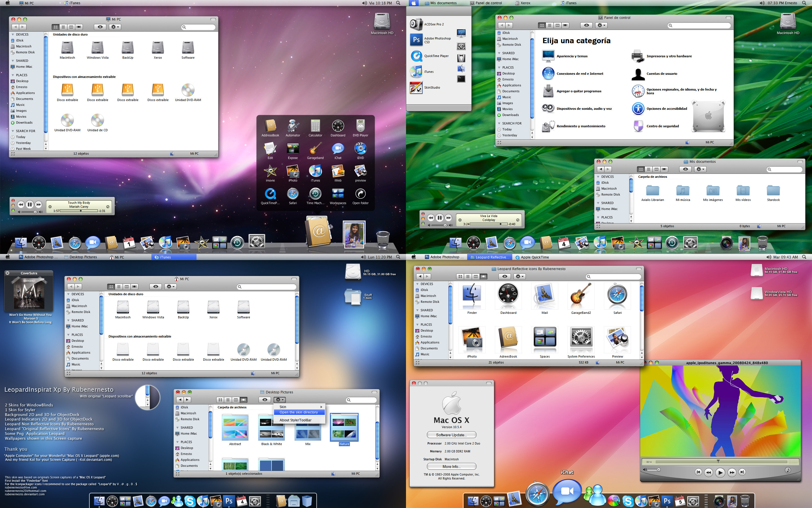
Task: Toggle quick look eye in top-left Mi PC
Action: [x=100, y=27]
